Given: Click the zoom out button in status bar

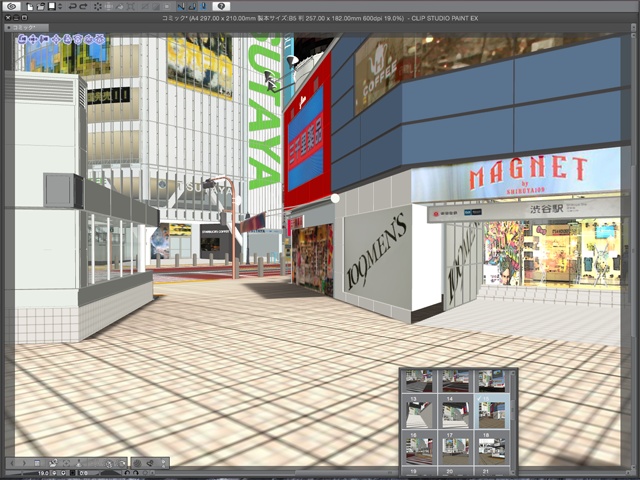Looking at the screenshot, I should (54, 473).
